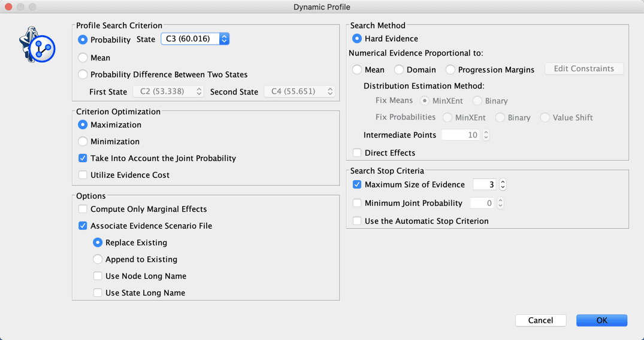Click the Maximum Size of Evidence stepper arrows
Image resolution: width=644 pixels, height=340 pixels.
(503, 185)
